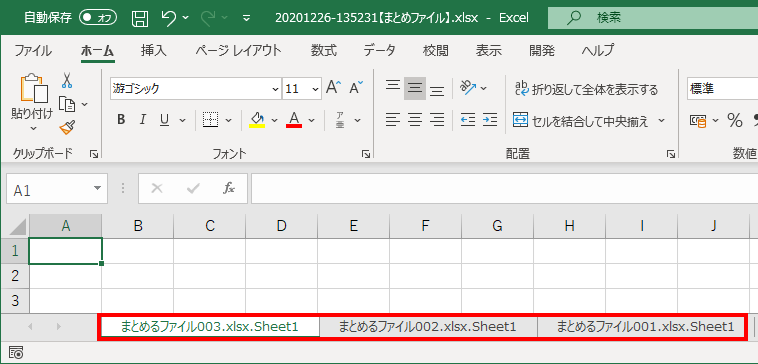The height and width of the screenshot is (364, 758).
Task: Align text right in cell
Action: (437, 120)
